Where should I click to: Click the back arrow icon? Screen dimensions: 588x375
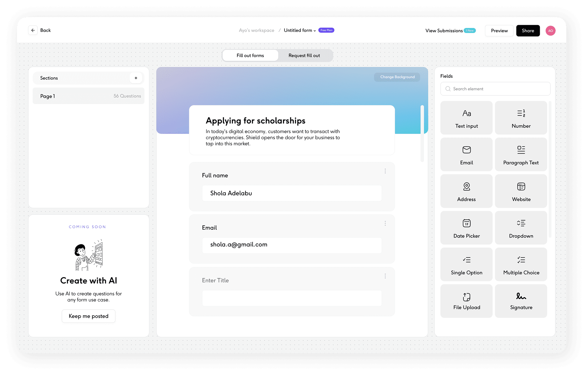click(x=33, y=30)
